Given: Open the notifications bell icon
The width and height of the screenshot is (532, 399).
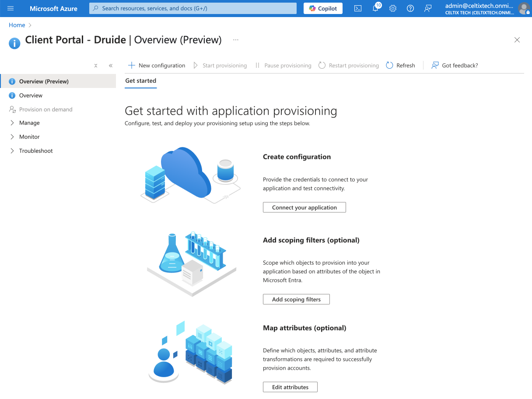Looking at the screenshot, I should click(x=375, y=8).
